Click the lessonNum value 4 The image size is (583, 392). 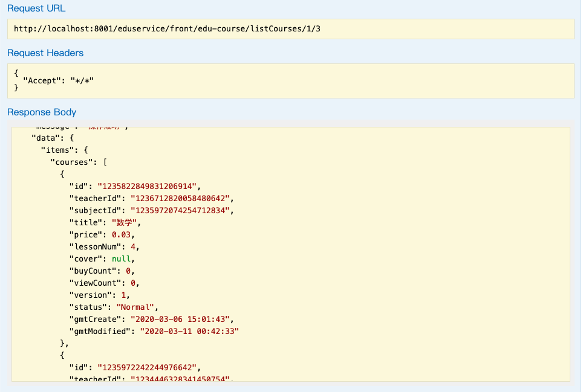pos(138,246)
